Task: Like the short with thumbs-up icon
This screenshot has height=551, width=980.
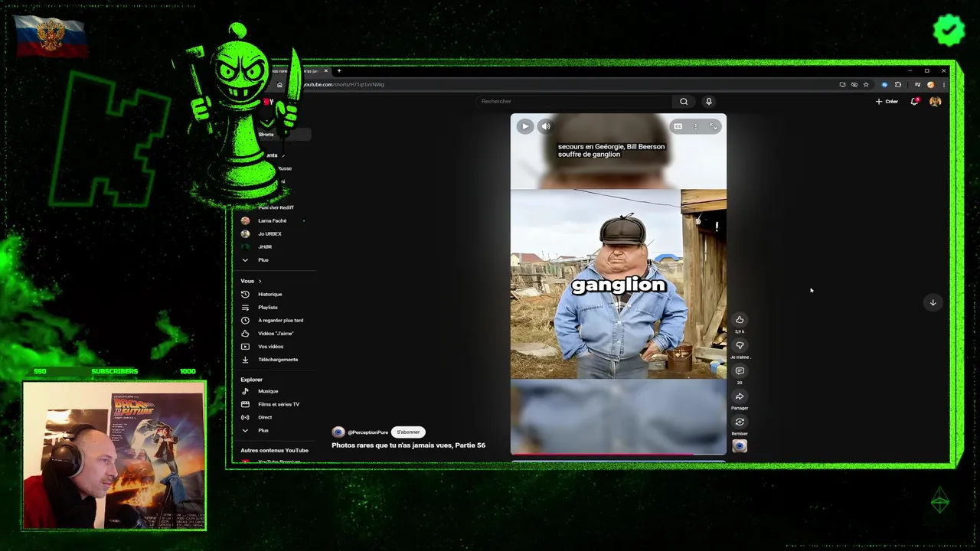Action: pos(740,320)
